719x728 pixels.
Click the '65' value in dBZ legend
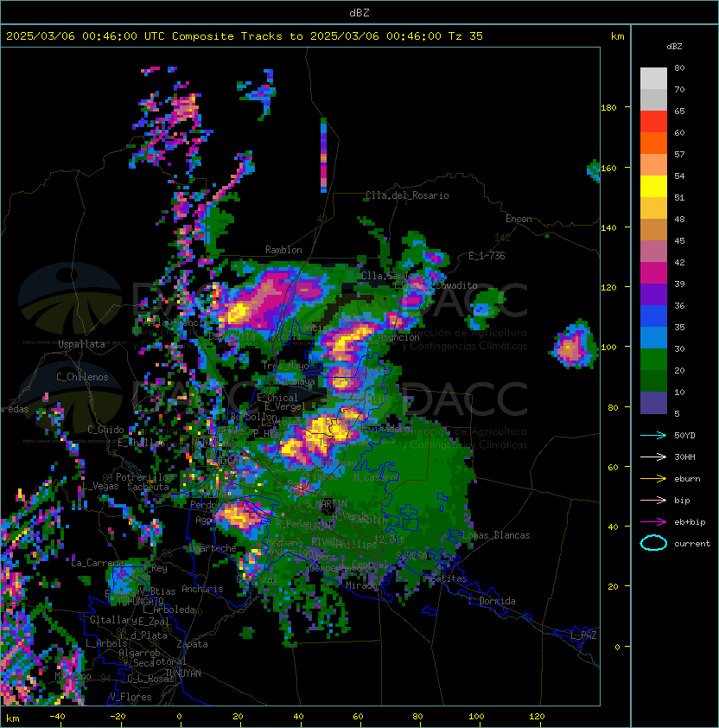tap(679, 111)
